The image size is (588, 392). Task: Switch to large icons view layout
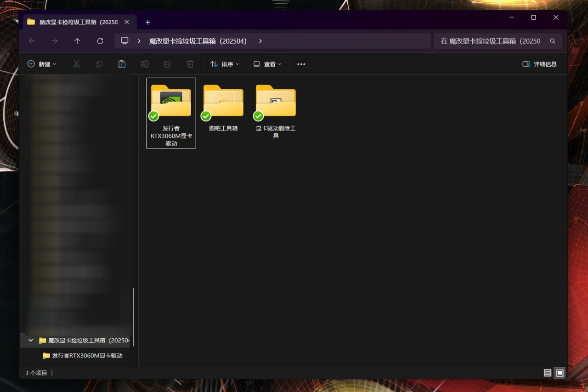(560, 373)
